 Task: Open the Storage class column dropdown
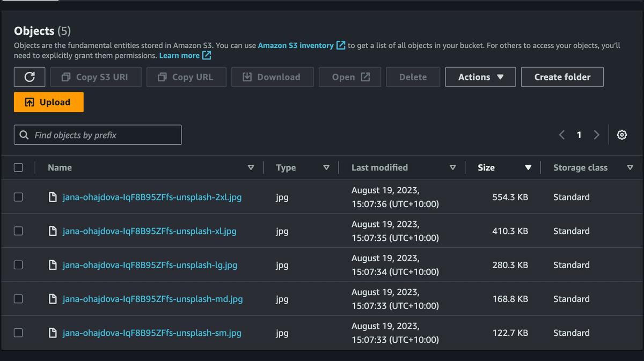coord(630,167)
